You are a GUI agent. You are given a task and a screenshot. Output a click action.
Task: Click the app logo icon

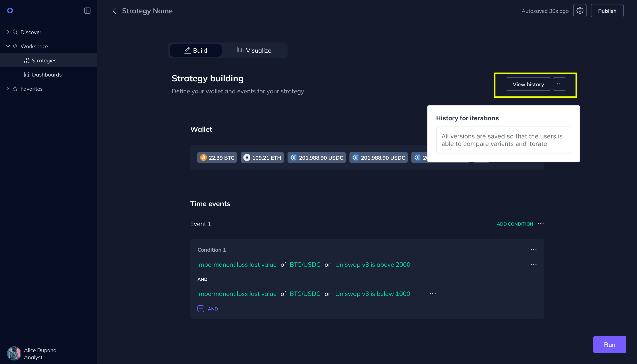[x=10, y=10]
